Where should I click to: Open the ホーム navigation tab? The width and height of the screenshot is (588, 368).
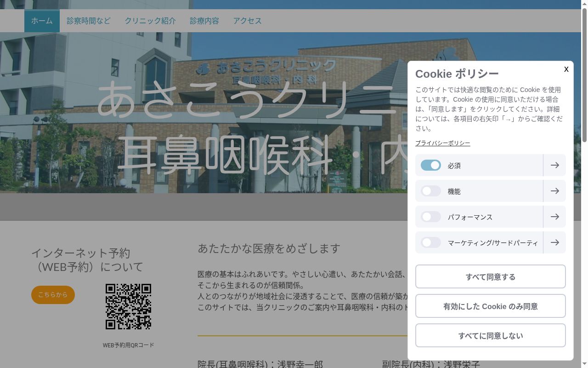pyautogui.click(x=42, y=21)
